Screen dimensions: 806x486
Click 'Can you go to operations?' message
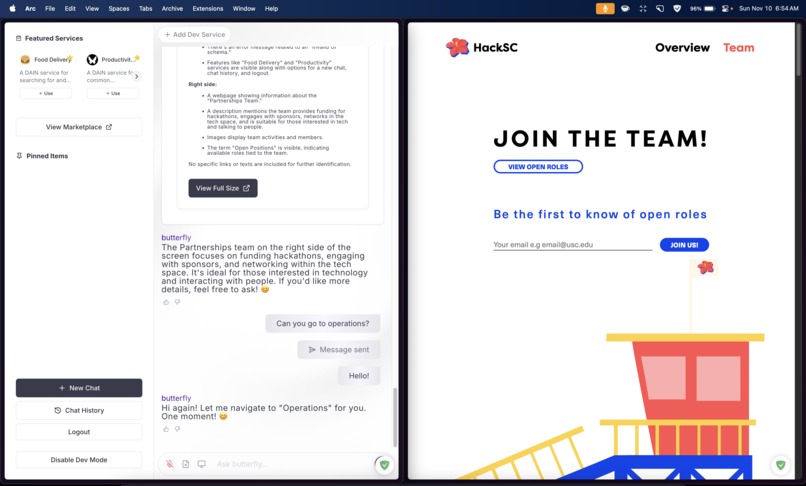323,323
